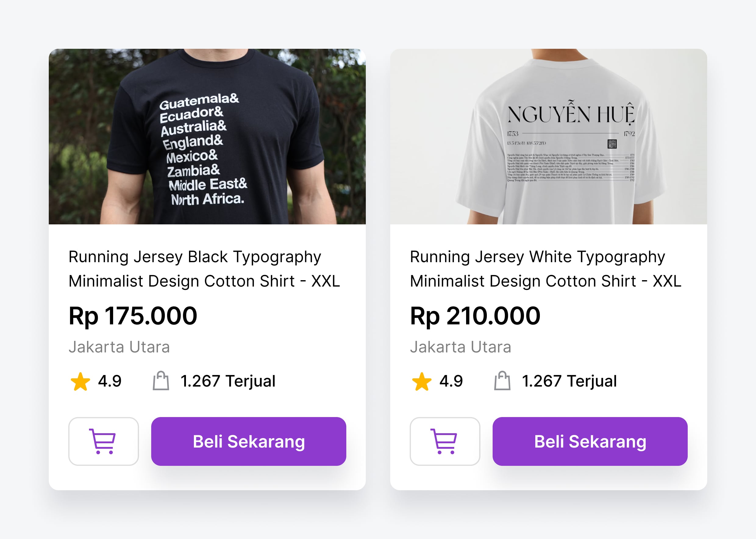Click the 4.9 rating on the black shirt card
Screen dimensions: 756x539
tap(109, 381)
